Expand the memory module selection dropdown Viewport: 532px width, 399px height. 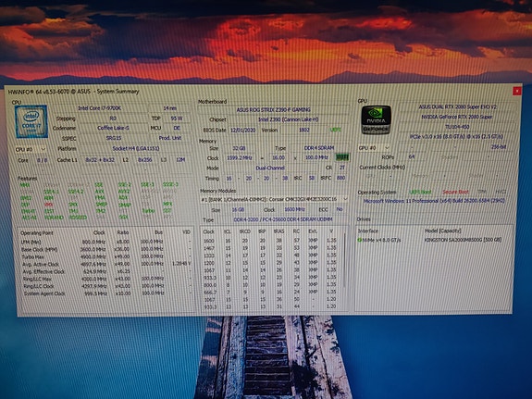tap(345, 199)
